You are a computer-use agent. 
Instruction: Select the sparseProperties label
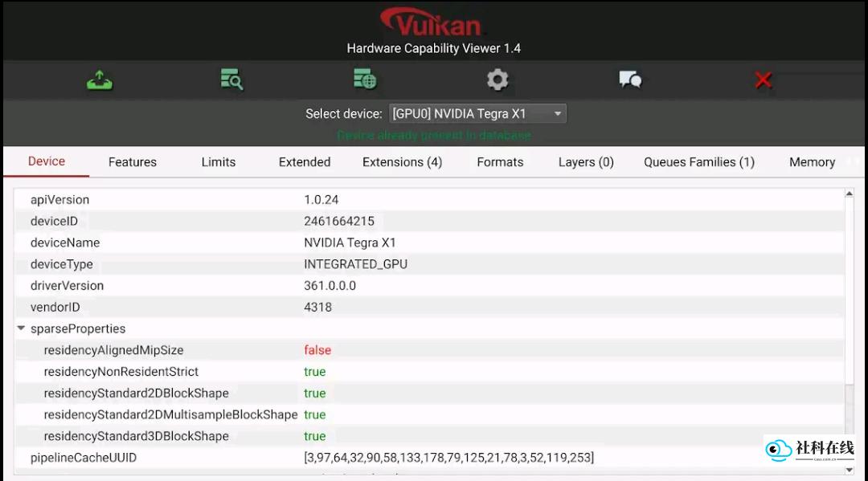(78, 329)
